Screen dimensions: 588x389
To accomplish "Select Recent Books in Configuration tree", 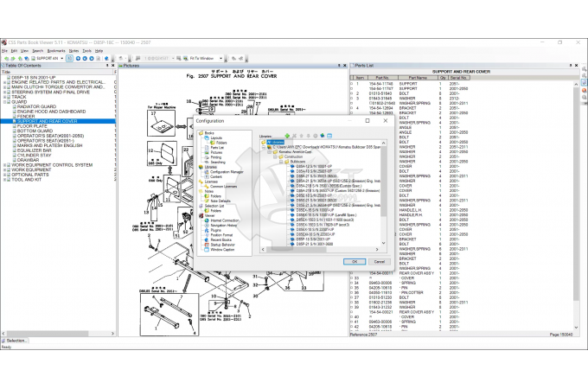I will click(x=221, y=239).
